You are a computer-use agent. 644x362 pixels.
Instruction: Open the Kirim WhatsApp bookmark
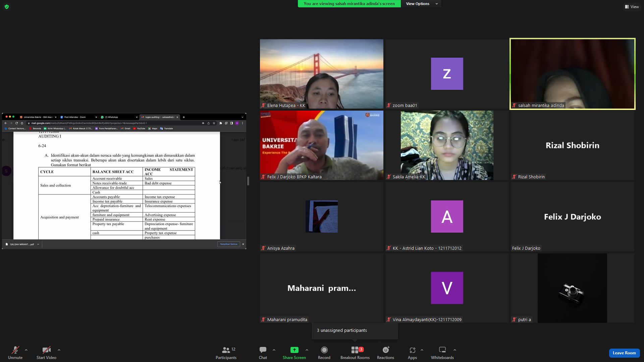point(55,128)
